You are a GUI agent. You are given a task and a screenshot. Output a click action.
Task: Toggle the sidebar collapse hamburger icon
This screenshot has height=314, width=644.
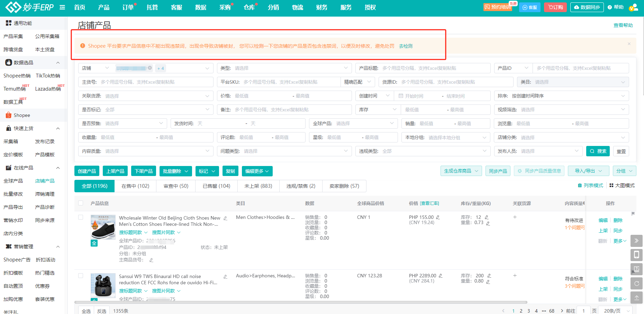pos(62,7)
